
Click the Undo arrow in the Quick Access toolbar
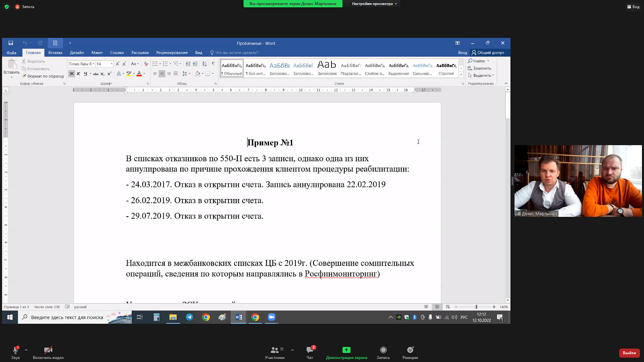pyautogui.click(x=25, y=43)
